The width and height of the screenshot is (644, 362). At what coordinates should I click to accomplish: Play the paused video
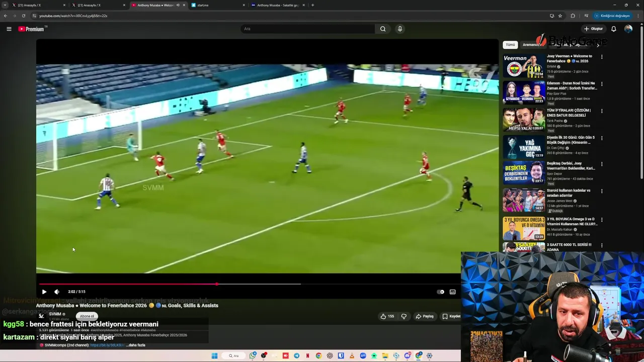(x=44, y=292)
